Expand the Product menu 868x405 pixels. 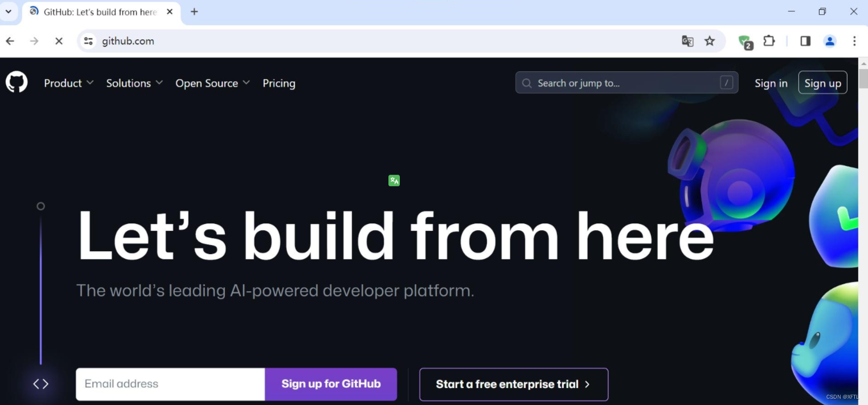point(69,83)
